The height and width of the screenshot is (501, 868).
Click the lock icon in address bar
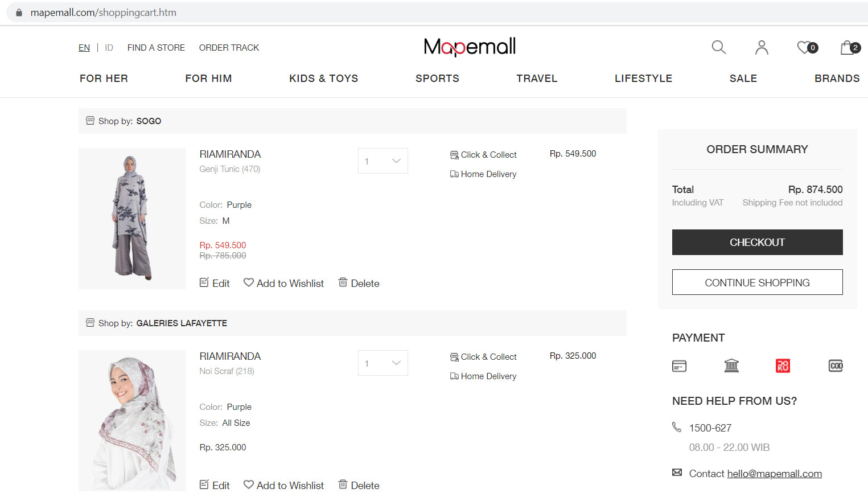tap(19, 13)
